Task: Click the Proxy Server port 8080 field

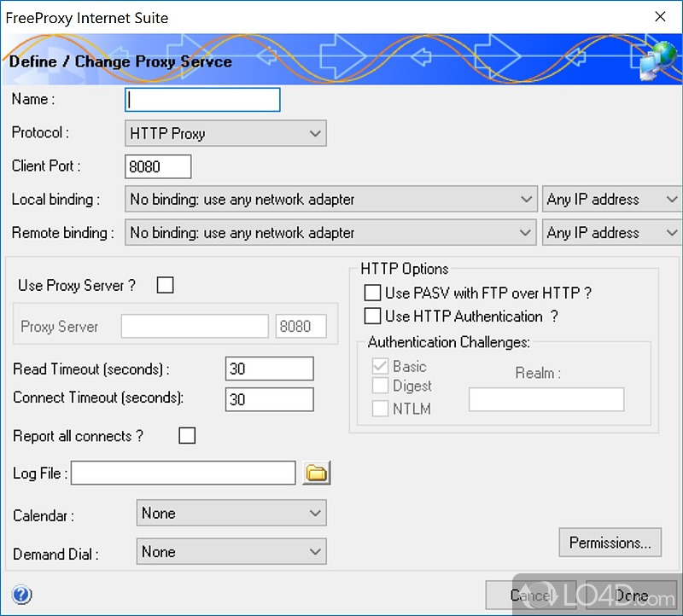Action: [x=301, y=326]
